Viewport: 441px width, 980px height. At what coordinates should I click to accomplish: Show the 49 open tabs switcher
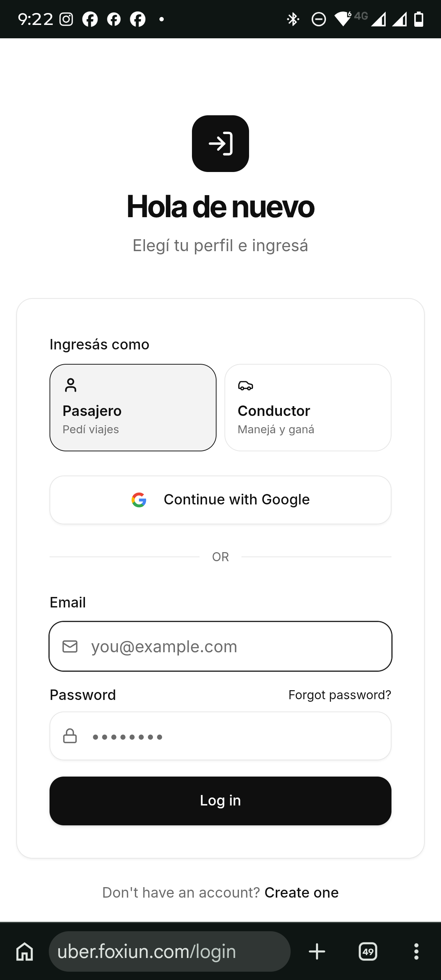click(x=368, y=951)
